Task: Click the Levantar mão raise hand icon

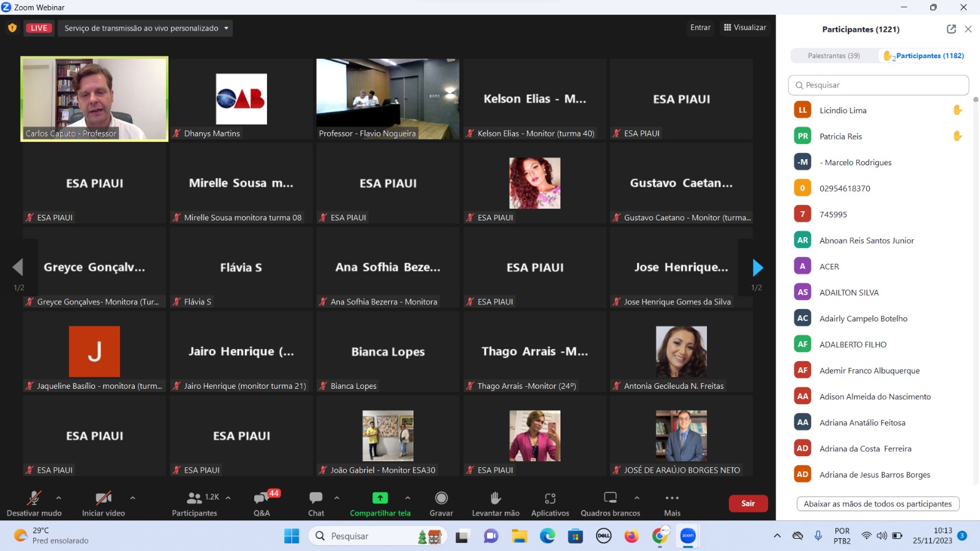Action: [496, 498]
